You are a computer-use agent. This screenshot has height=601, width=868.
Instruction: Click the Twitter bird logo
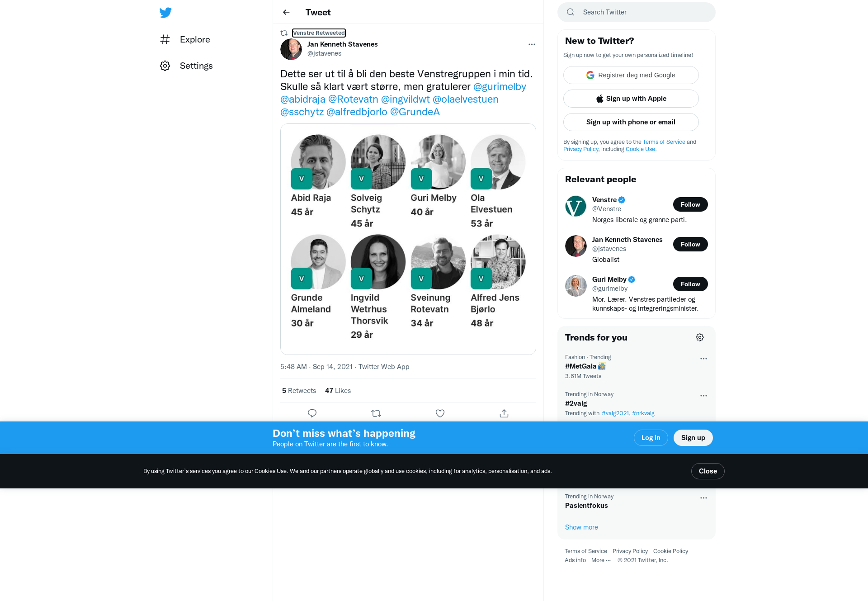(x=165, y=12)
